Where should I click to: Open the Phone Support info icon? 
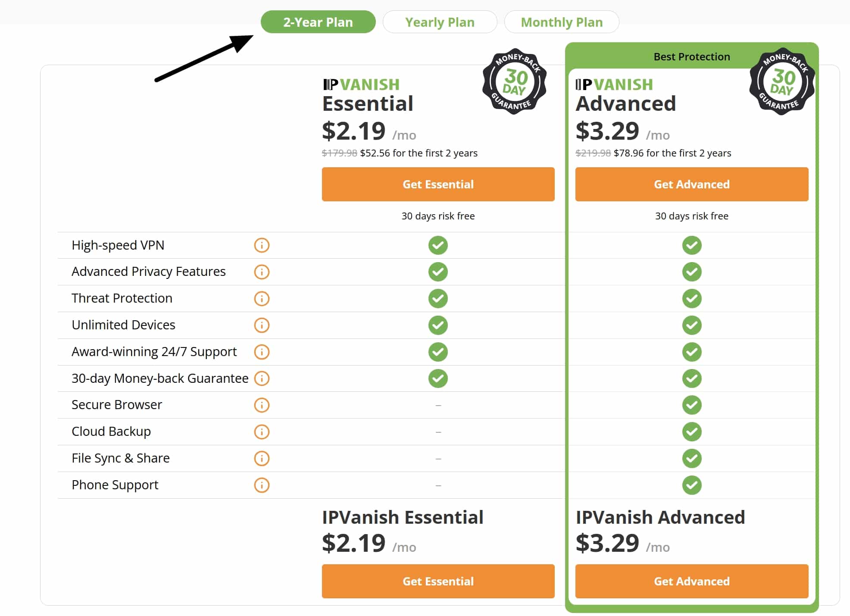click(x=262, y=485)
